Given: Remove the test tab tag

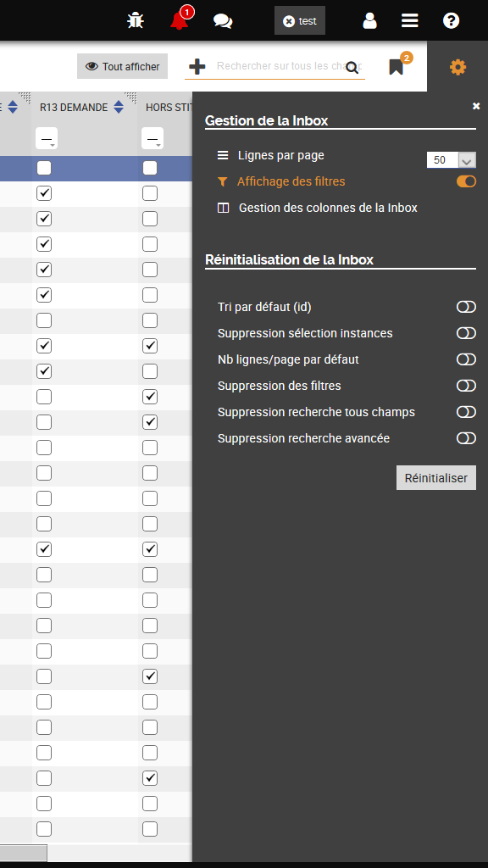Looking at the screenshot, I should click(x=289, y=21).
